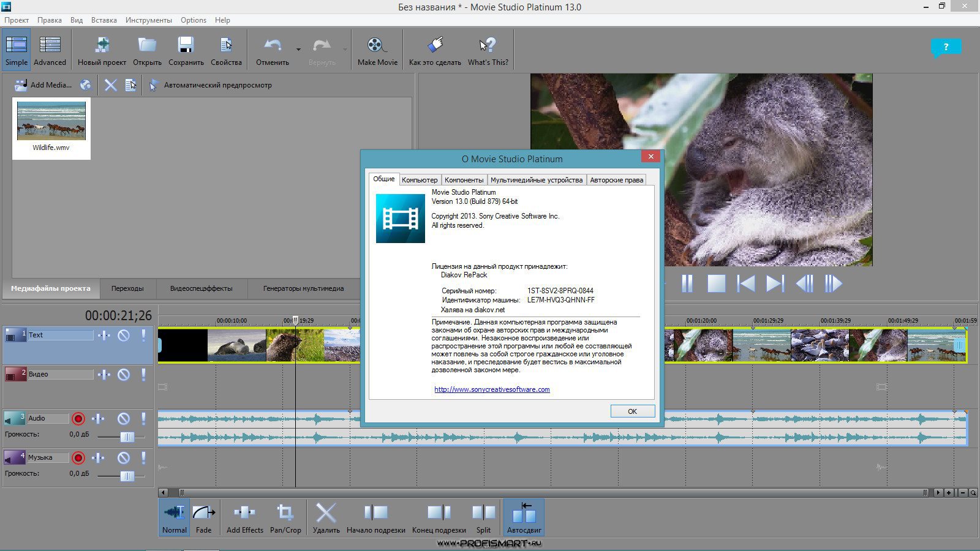Toggle Автоматический предпросмотр
Viewport: 980px width, 551px height.
[x=211, y=85]
